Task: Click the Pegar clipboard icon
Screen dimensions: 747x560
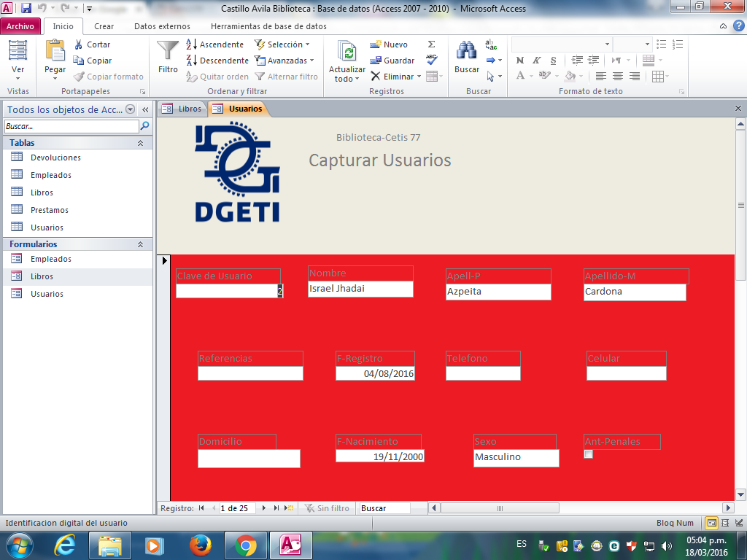Action: (x=55, y=51)
